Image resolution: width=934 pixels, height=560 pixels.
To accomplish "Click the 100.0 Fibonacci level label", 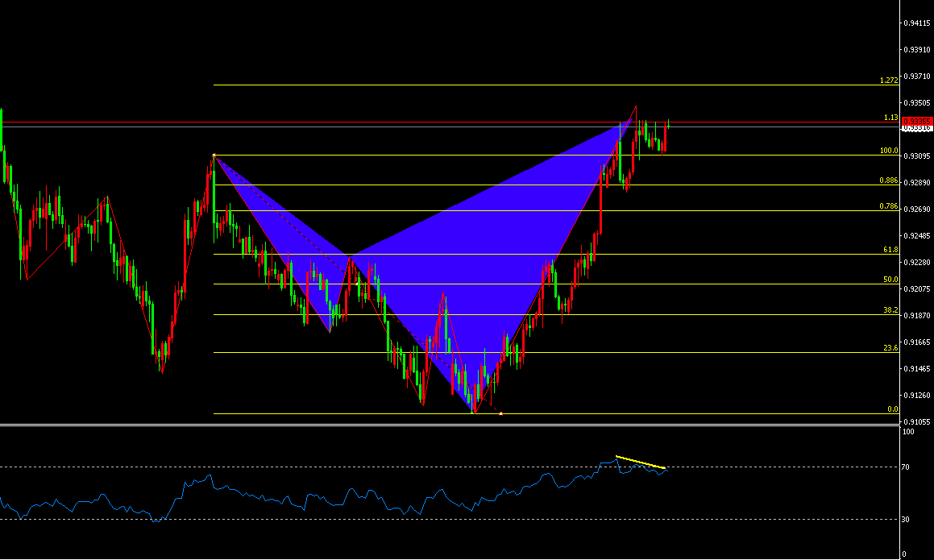I will 890,151.
